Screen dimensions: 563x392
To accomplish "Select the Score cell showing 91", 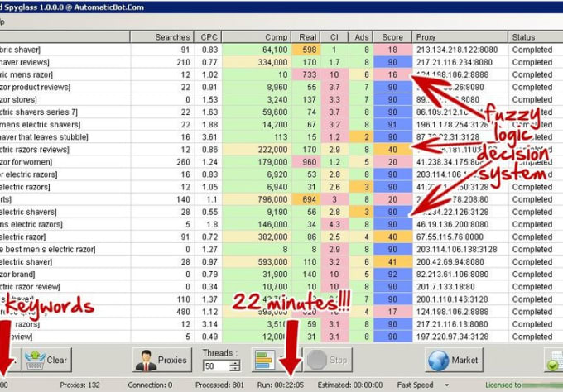I will click(392, 124).
